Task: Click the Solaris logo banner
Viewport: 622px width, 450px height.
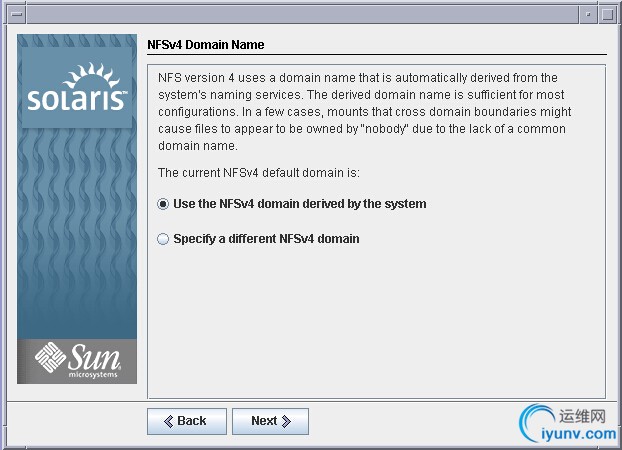Action: click(77, 87)
